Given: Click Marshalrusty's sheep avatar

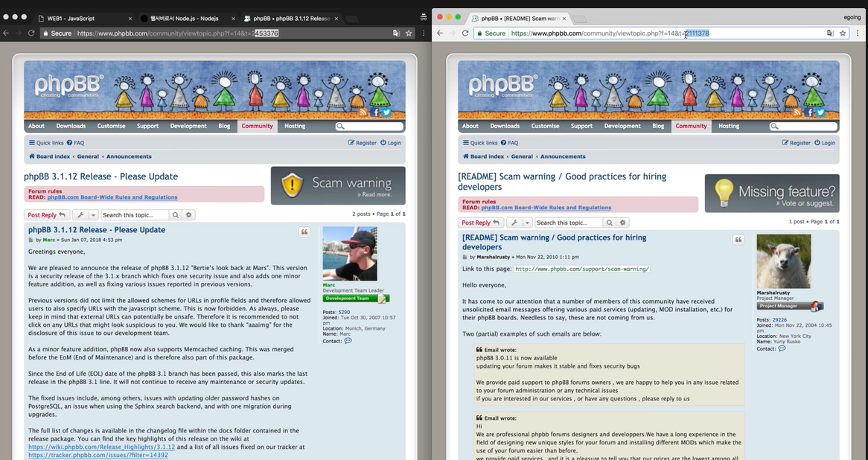Looking at the screenshot, I should (784, 261).
